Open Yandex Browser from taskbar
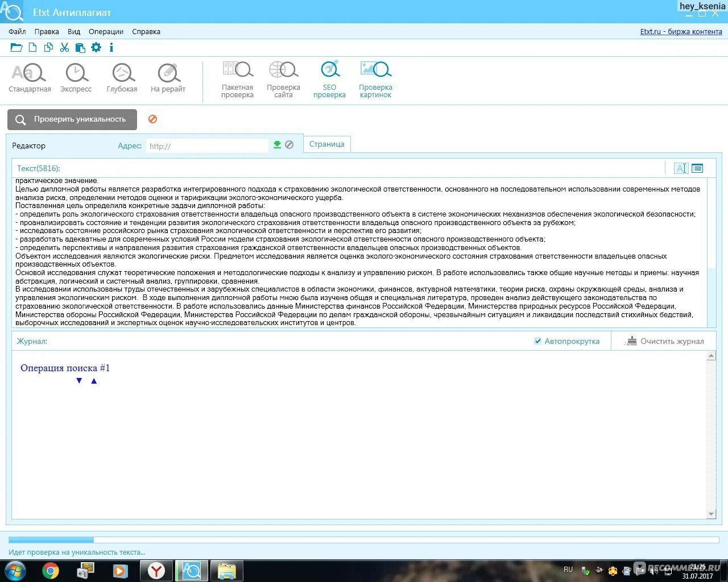Screen dimensions: 728x582 point(156,571)
